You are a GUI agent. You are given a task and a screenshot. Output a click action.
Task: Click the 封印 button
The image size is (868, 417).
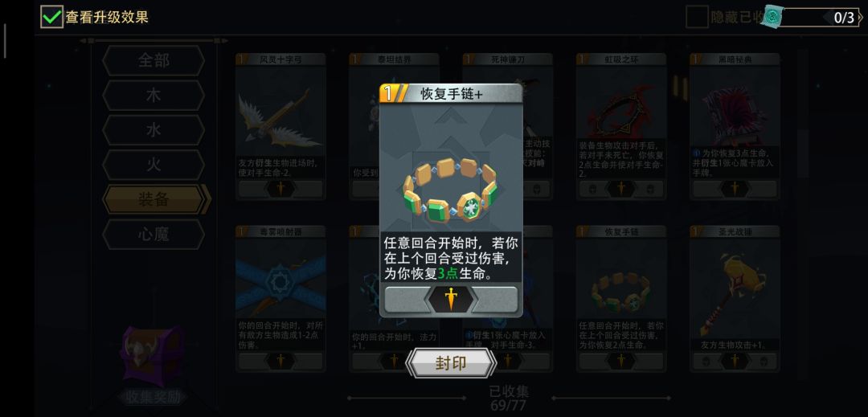[x=451, y=363]
